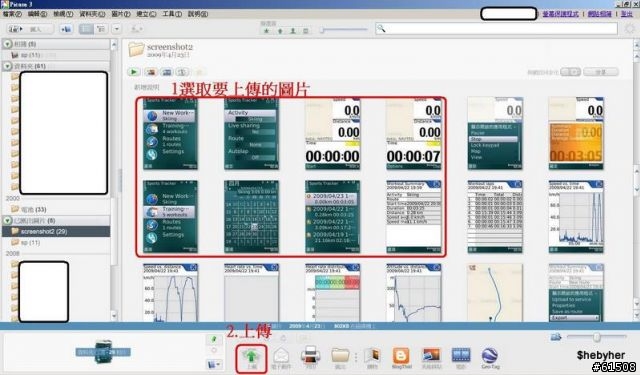Click the BlogThis! orange Blogger icon
The height and width of the screenshot is (375, 640).
tap(401, 355)
